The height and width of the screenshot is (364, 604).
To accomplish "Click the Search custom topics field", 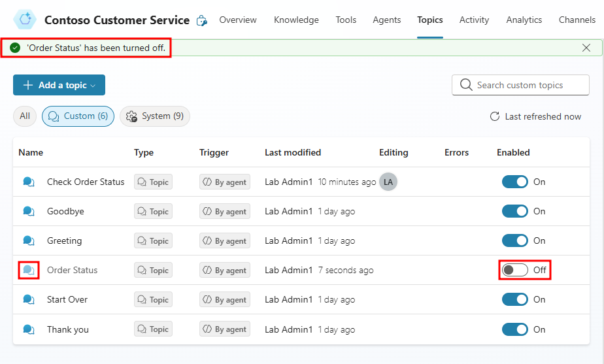I will coord(520,85).
